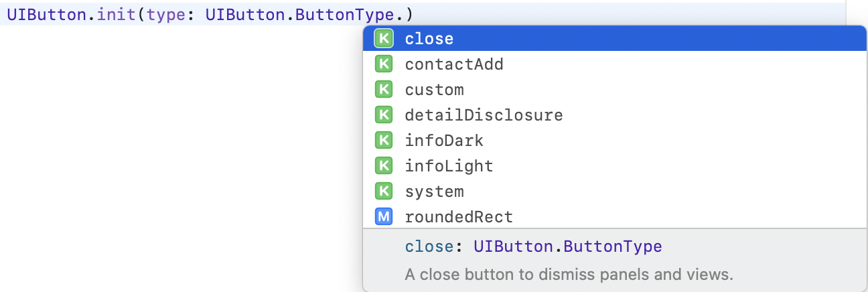Click the blue M icon beside roundedRect

click(x=383, y=217)
